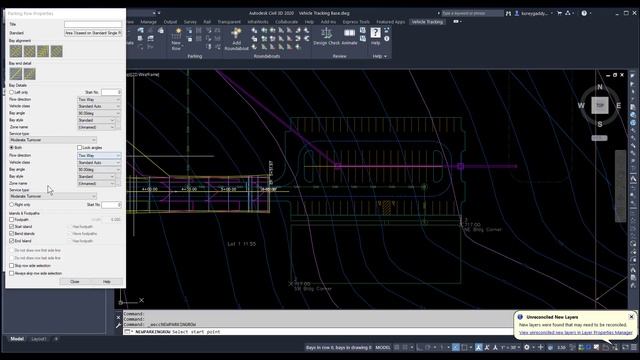Uncheck the Bend islands checkbox

click(11, 234)
